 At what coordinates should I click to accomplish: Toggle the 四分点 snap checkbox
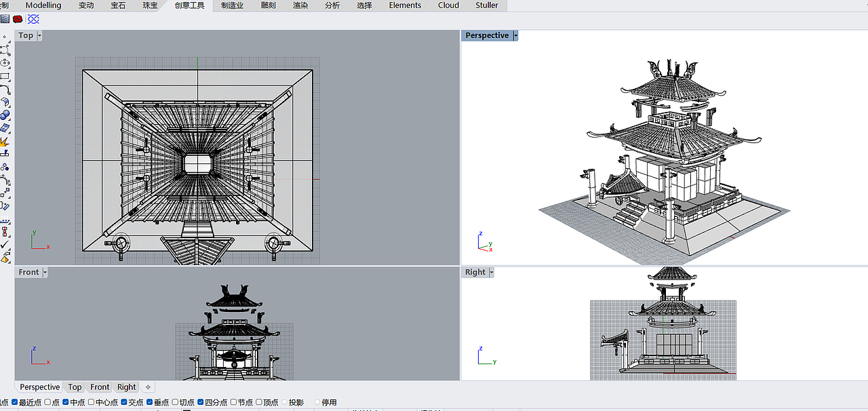click(x=201, y=402)
